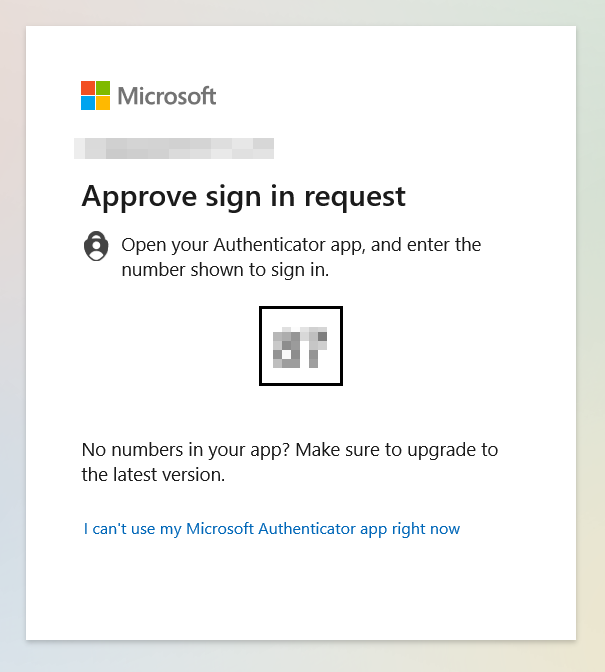Click the yellow square of Microsoft logo
This screenshot has width=605, height=672.
click(103, 103)
